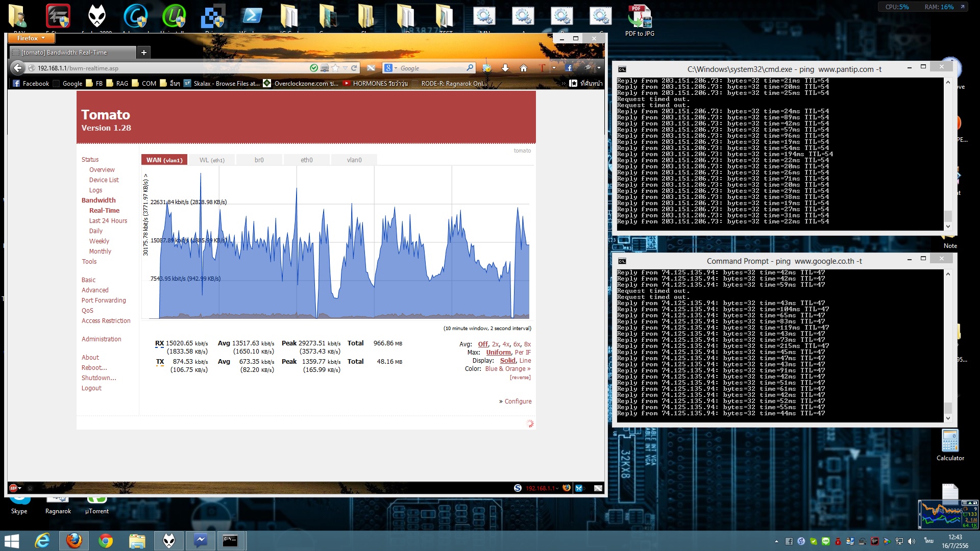Click the Configure link below graph
Image resolution: width=980 pixels, height=551 pixels.
click(518, 402)
